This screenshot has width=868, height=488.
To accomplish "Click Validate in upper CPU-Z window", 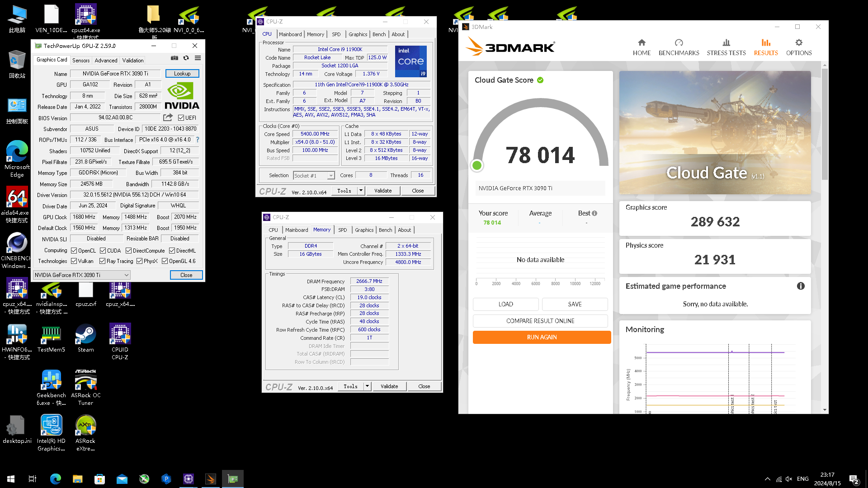I will click(383, 191).
